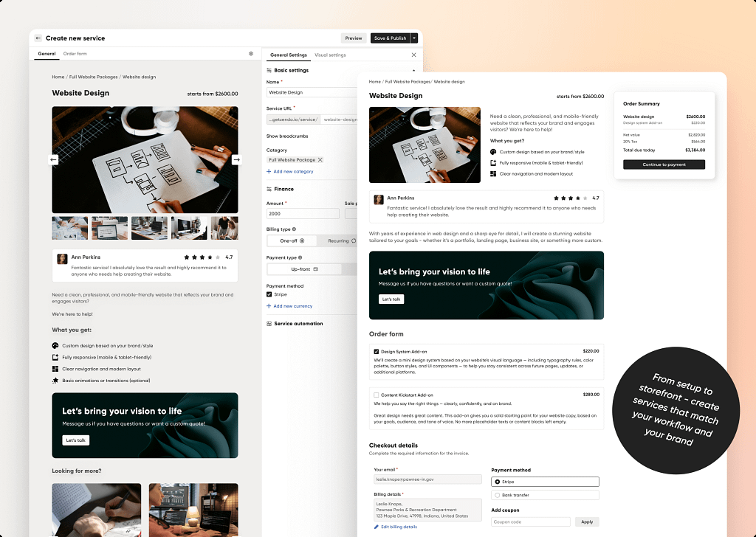Collapse the Basic settings section
The height and width of the screenshot is (537, 756).
(x=413, y=70)
